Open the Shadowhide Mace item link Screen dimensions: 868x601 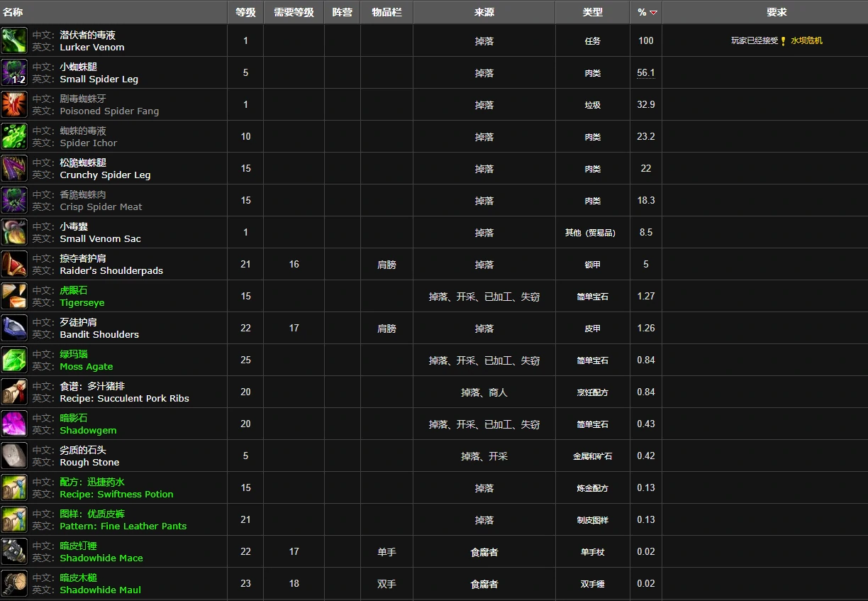101,558
